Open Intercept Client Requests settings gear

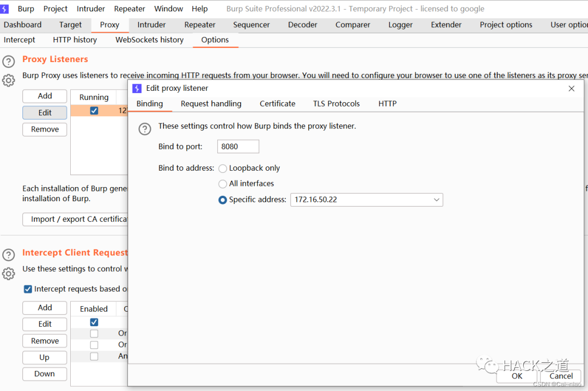[9, 274]
